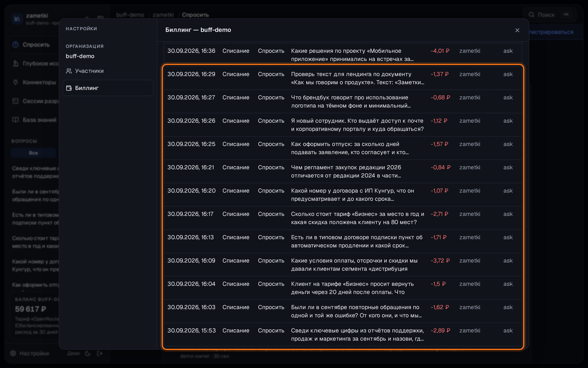The width and height of the screenshot is (588, 368).
Task: Click the logout arrow icon at bottom
Action: (x=100, y=353)
